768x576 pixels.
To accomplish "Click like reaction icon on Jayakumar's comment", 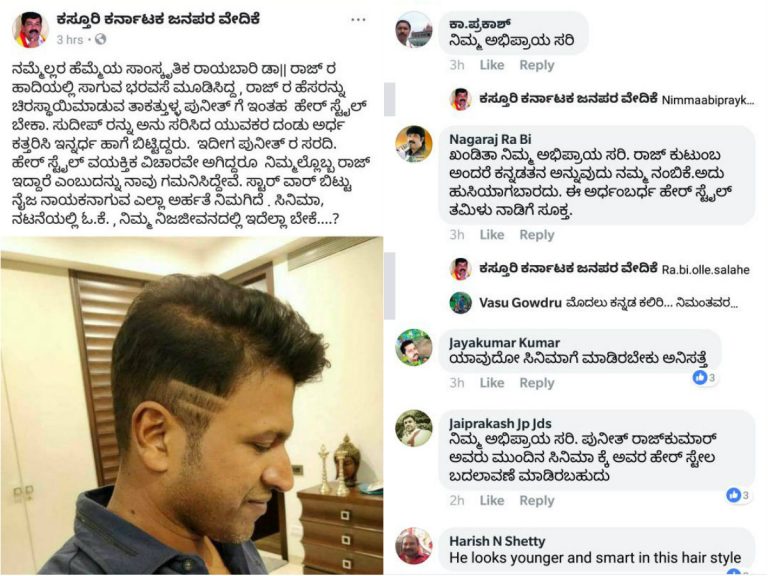I will [x=699, y=377].
